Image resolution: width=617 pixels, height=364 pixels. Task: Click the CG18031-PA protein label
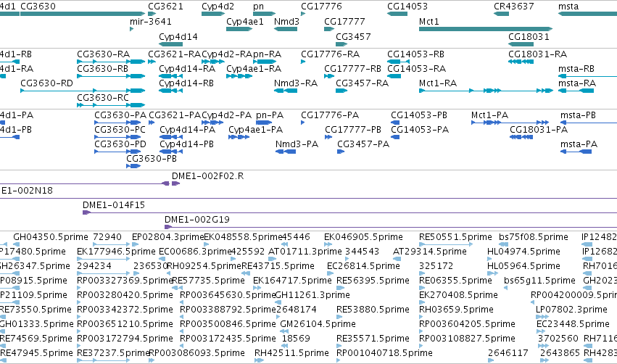[x=539, y=130]
